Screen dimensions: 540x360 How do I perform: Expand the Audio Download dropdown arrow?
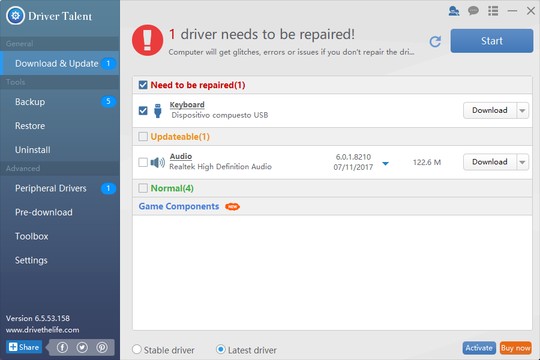522,162
